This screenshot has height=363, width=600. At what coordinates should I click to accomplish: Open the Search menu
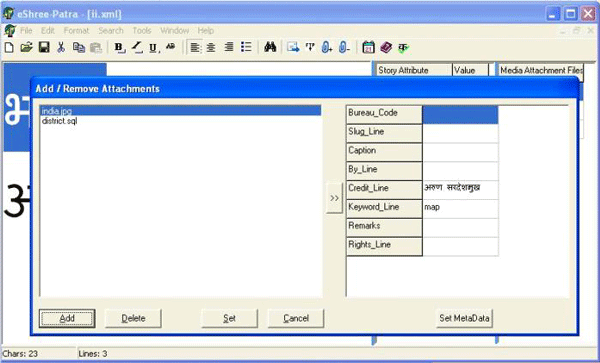click(x=111, y=31)
